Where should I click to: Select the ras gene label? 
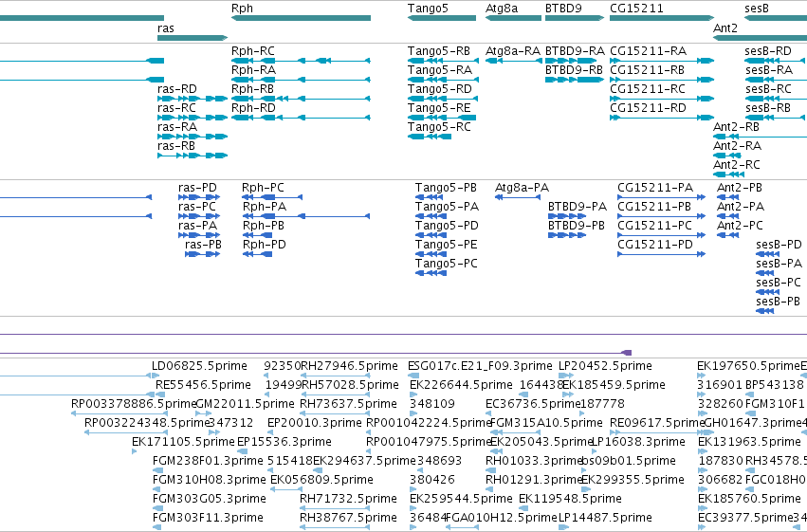166,28
